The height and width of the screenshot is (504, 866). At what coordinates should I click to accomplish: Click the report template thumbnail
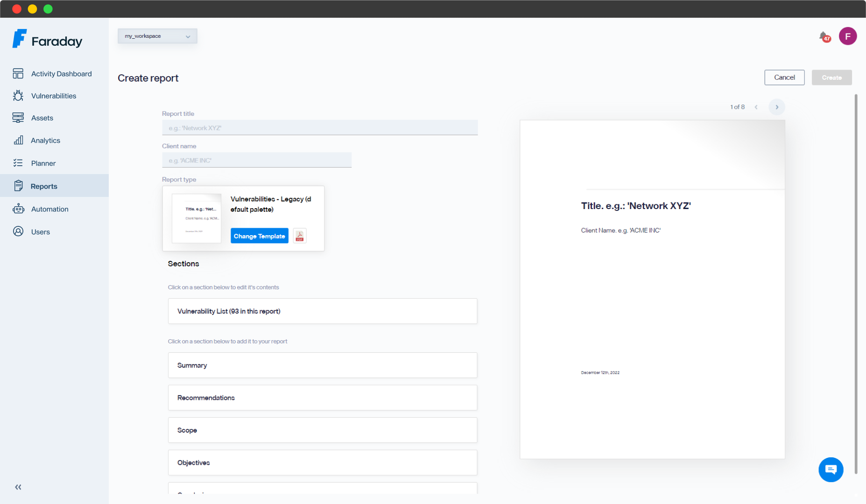point(197,218)
